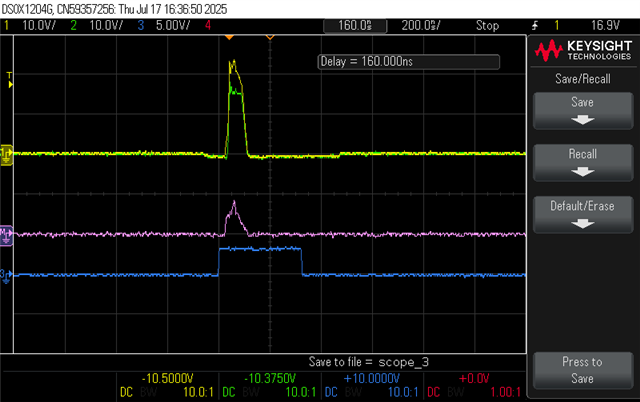
Task: Click the -10.3750V channel 2 offset value
Action: (x=270, y=378)
